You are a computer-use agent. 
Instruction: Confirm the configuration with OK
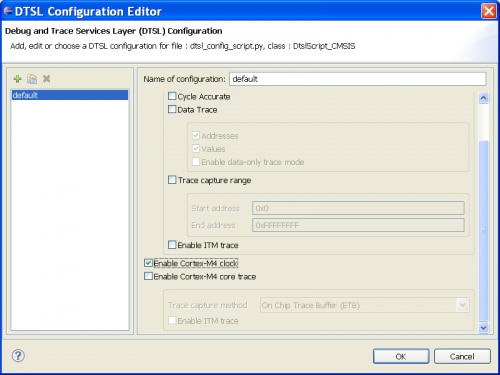[401, 356]
